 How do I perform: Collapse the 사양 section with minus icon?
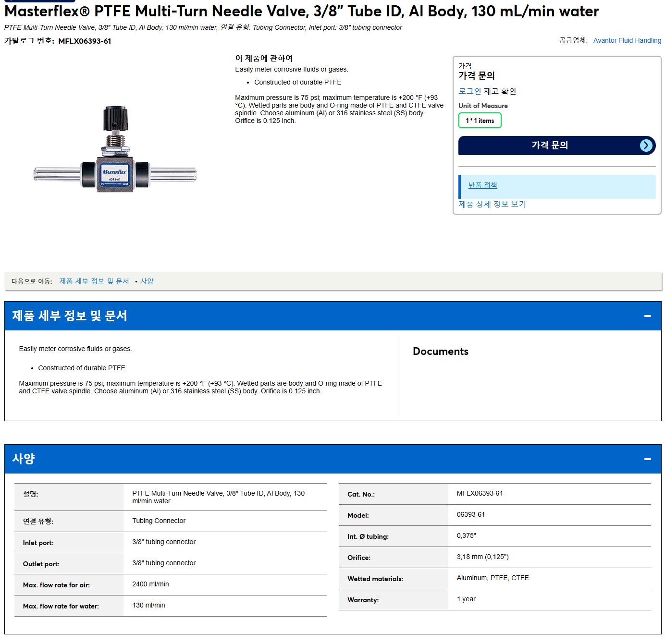coord(647,459)
